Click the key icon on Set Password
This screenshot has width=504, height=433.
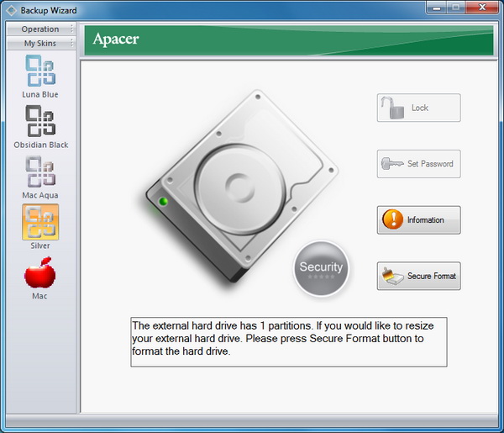click(x=392, y=163)
